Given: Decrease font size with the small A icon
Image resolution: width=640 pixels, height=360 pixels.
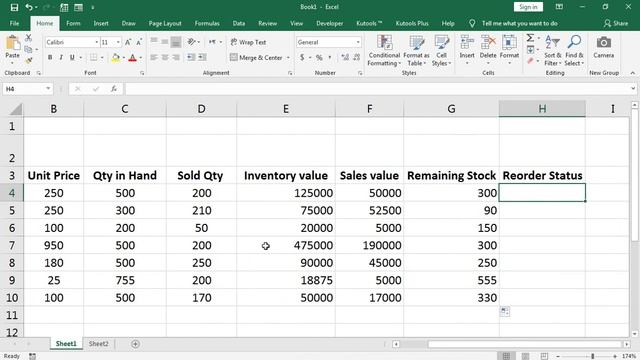Looking at the screenshot, I should tap(139, 42).
